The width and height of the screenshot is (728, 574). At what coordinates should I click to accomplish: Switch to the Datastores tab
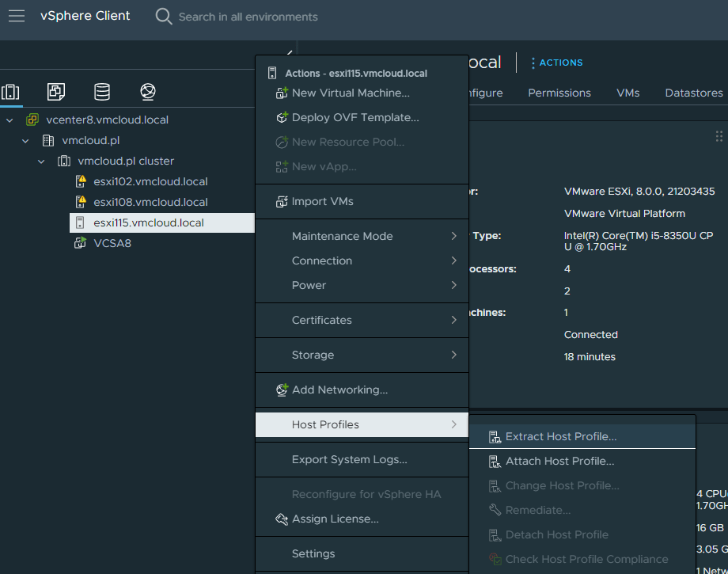click(693, 93)
